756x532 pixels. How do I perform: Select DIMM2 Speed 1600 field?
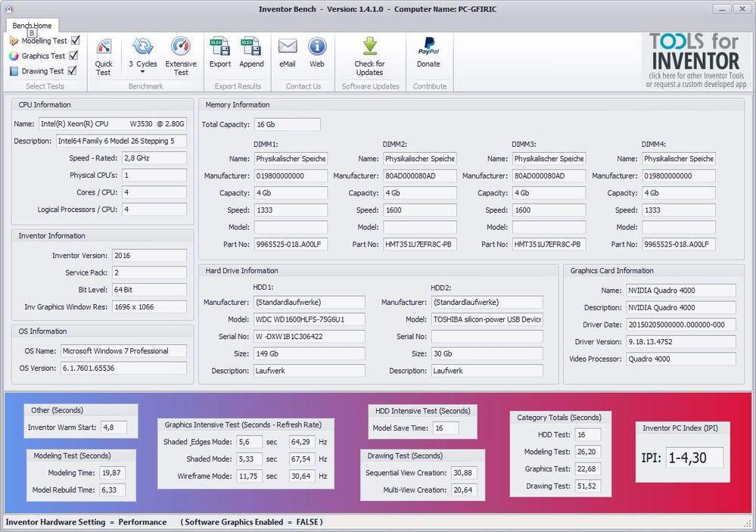420,210
